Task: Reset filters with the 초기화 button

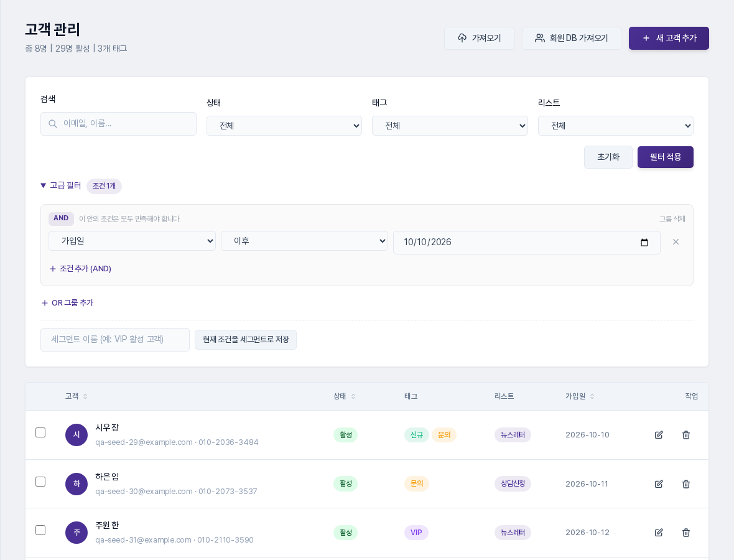Action: point(608,157)
